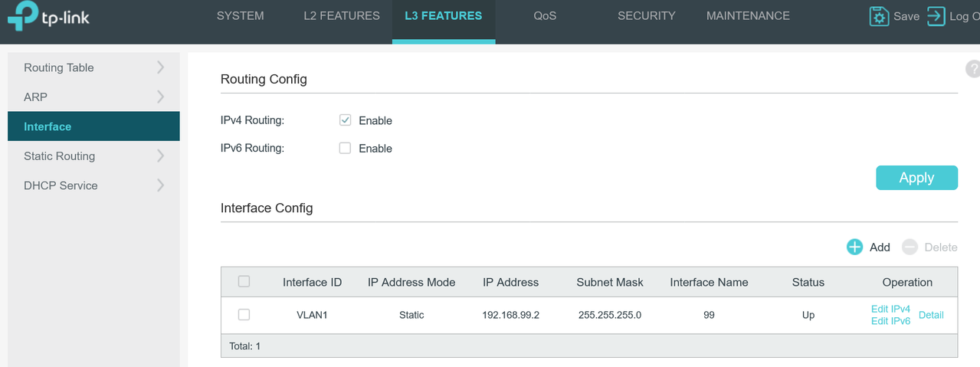Viewport: 980px width, 367px height.
Task: Expand the Routing Table chevron
Action: 160,67
